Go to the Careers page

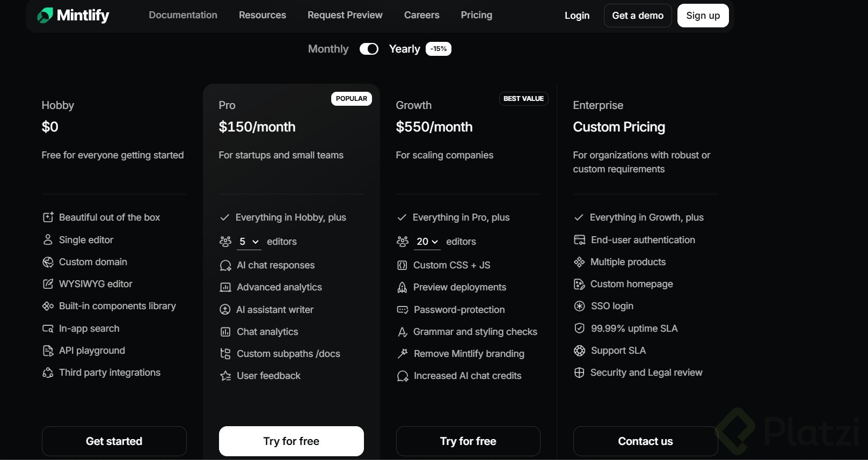click(421, 15)
